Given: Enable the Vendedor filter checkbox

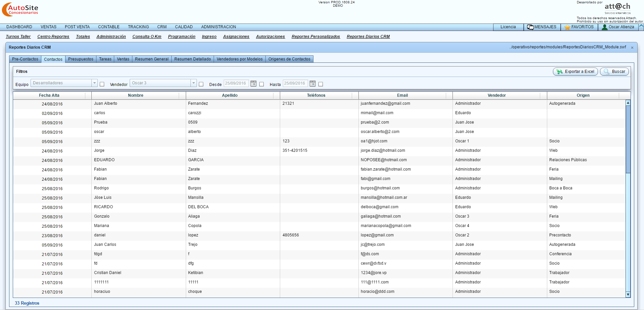Looking at the screenshot, I should [201, 84].
